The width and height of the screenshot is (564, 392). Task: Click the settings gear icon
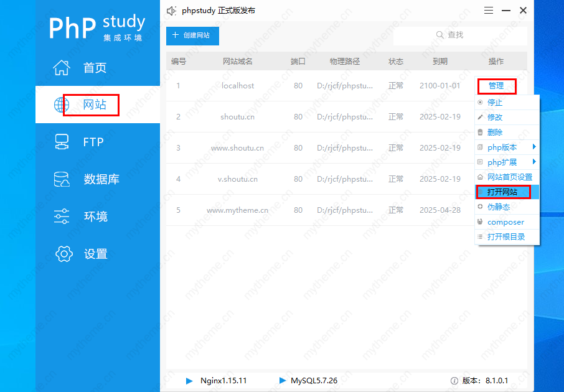pos(63,254)
